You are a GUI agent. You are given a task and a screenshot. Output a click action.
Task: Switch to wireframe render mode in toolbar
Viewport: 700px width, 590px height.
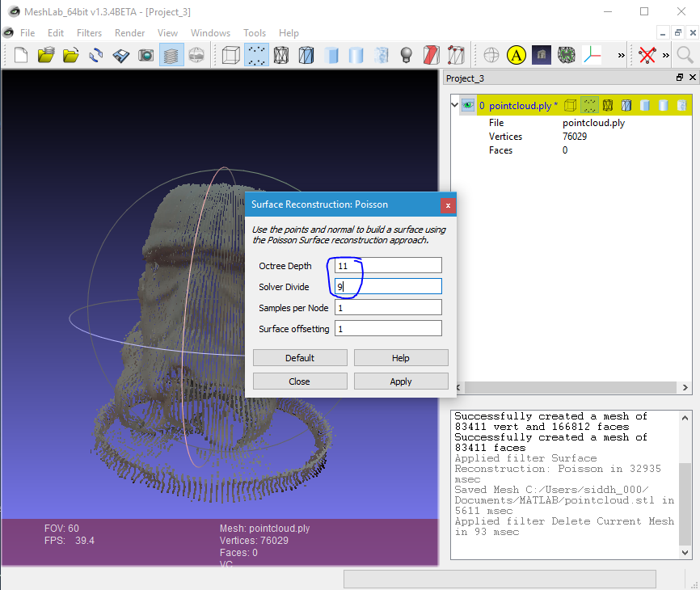click(x=281, y=55)
